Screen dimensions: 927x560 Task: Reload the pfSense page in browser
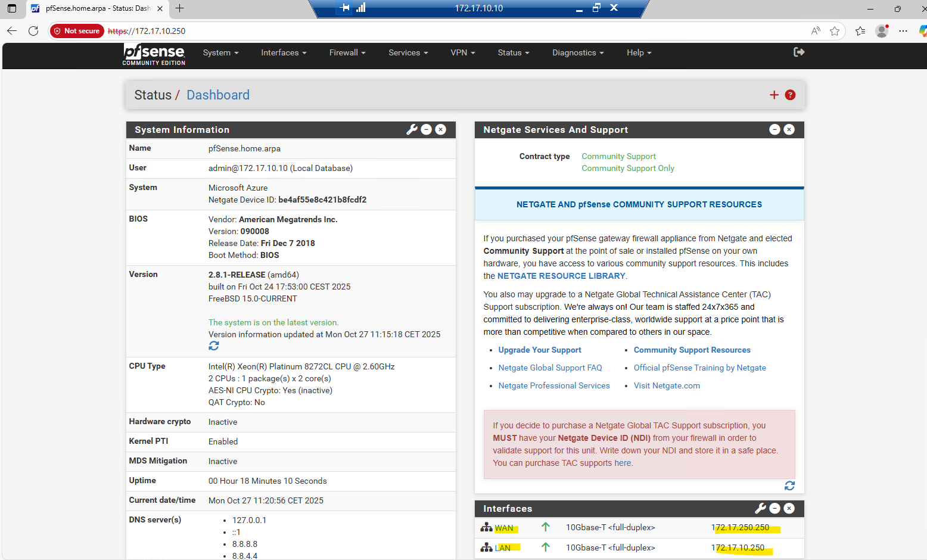(x=33, y=31)
